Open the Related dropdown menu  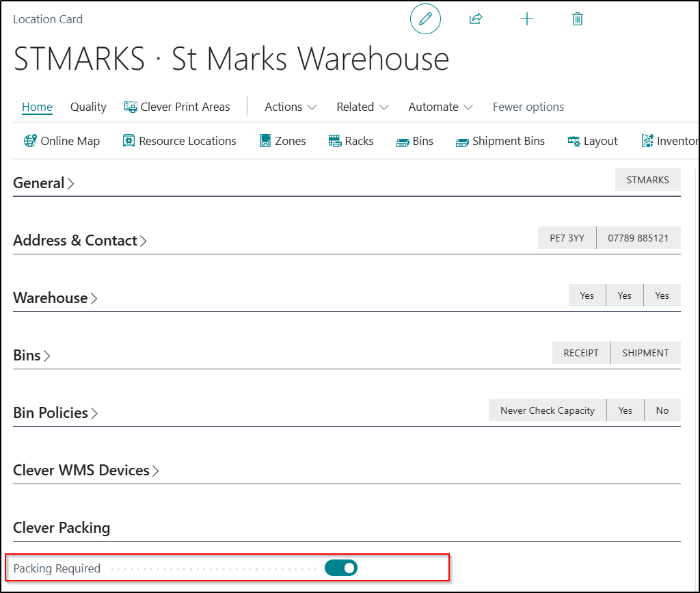(x=362, y=107)
